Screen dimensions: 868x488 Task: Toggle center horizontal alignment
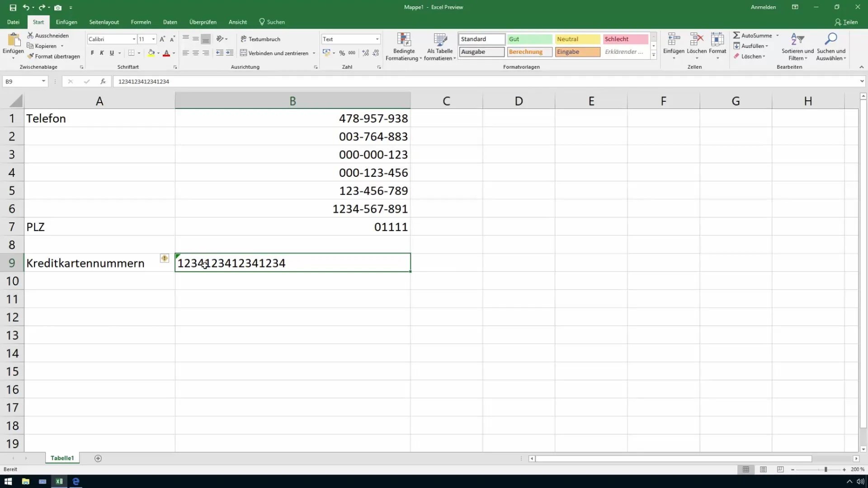[195, 53]
